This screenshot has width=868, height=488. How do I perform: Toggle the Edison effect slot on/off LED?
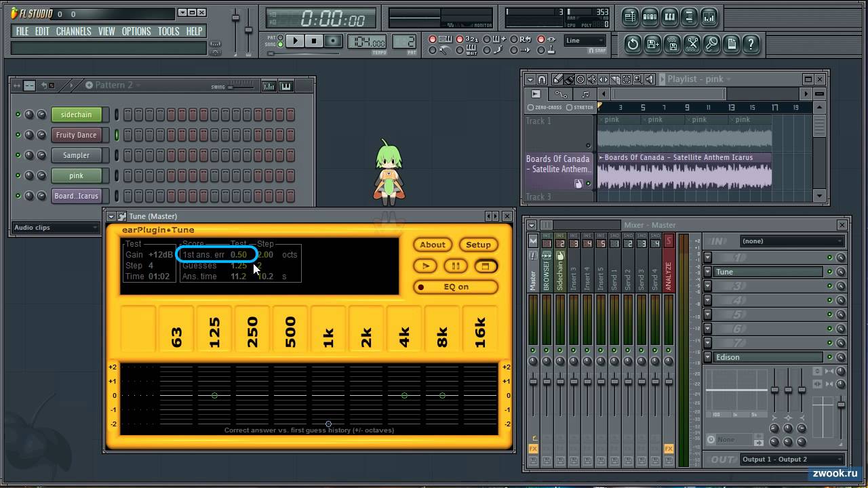(x=829, y=357)
